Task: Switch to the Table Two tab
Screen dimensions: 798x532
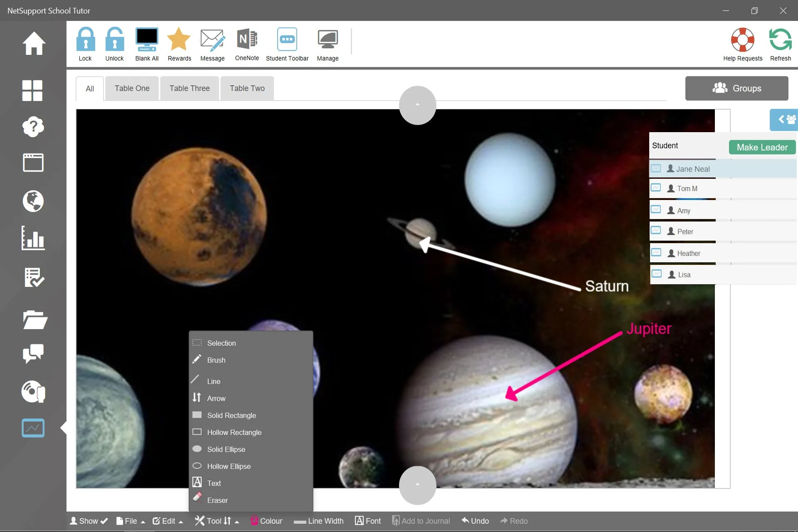Action: click(x=247, y=88)
